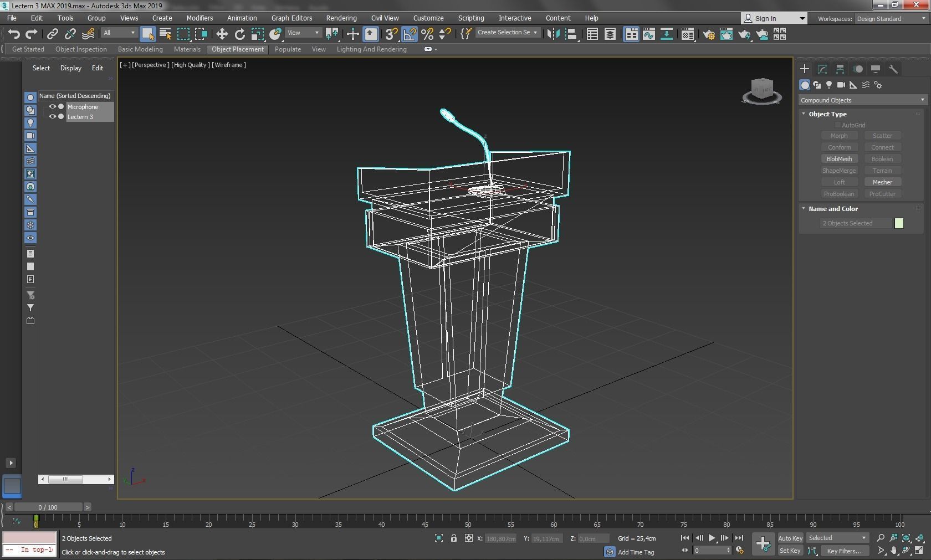The height and width of the screenshot is (560, 931).
Task: Open the Design Standard workspaces dropdown
Action: 891,19
